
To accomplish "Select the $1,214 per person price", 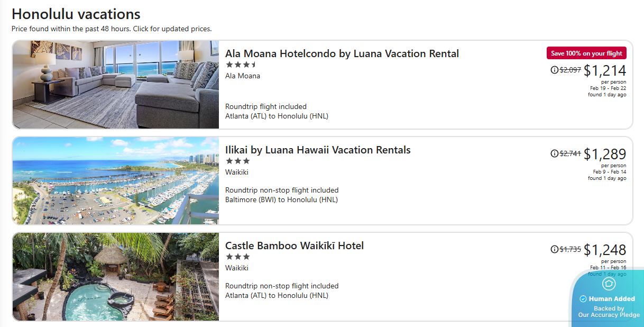I will pos(605,70).
